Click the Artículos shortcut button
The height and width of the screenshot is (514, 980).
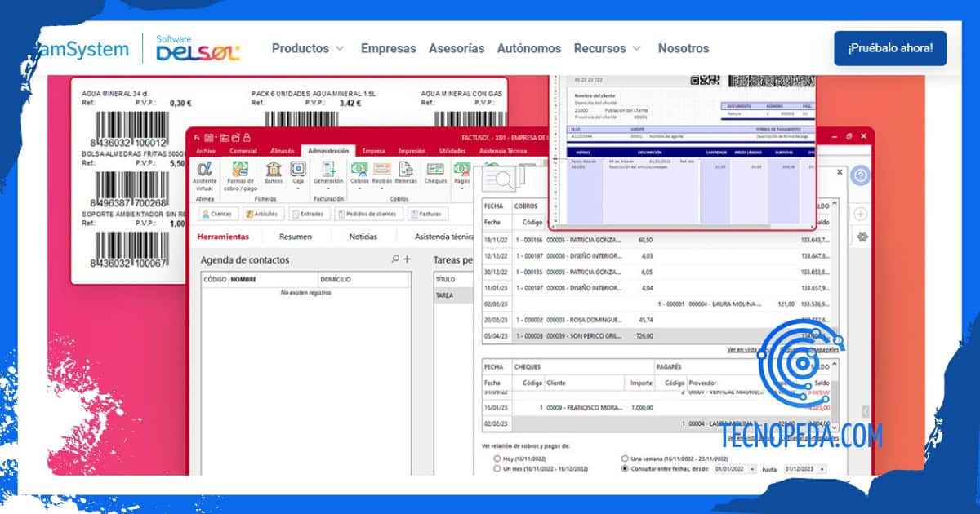coord(263,214)
